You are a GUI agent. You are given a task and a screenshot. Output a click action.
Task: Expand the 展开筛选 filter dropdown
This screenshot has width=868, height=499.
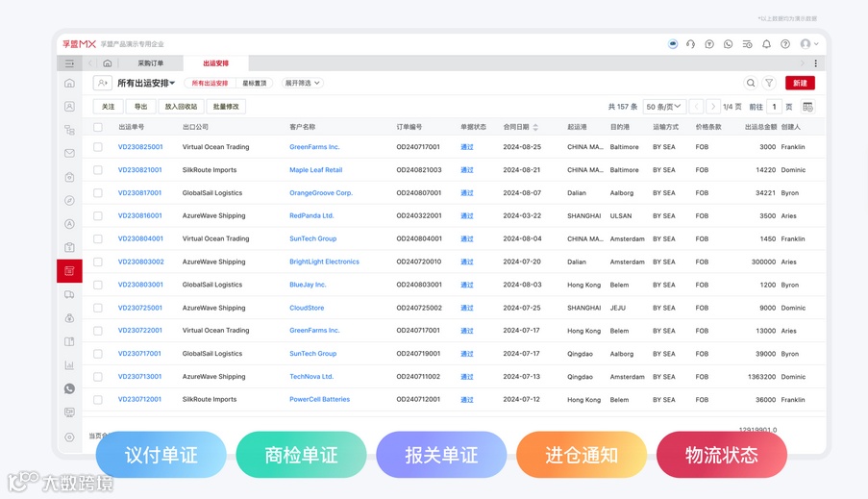coord(302,83)
